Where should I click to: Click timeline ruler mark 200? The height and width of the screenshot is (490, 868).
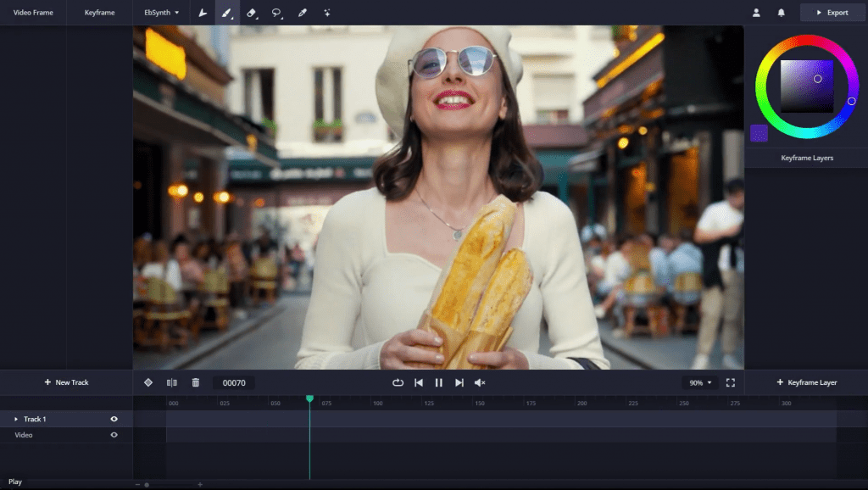(581, 403)
